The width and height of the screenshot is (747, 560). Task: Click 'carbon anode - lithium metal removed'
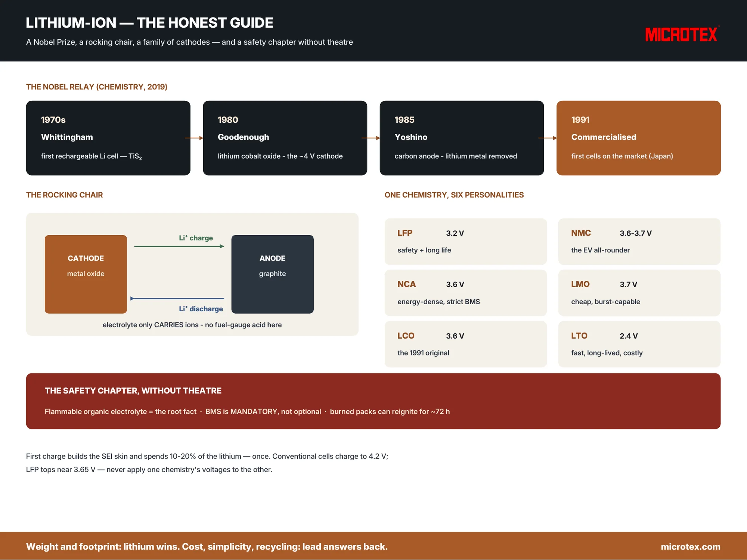(456, 156)
